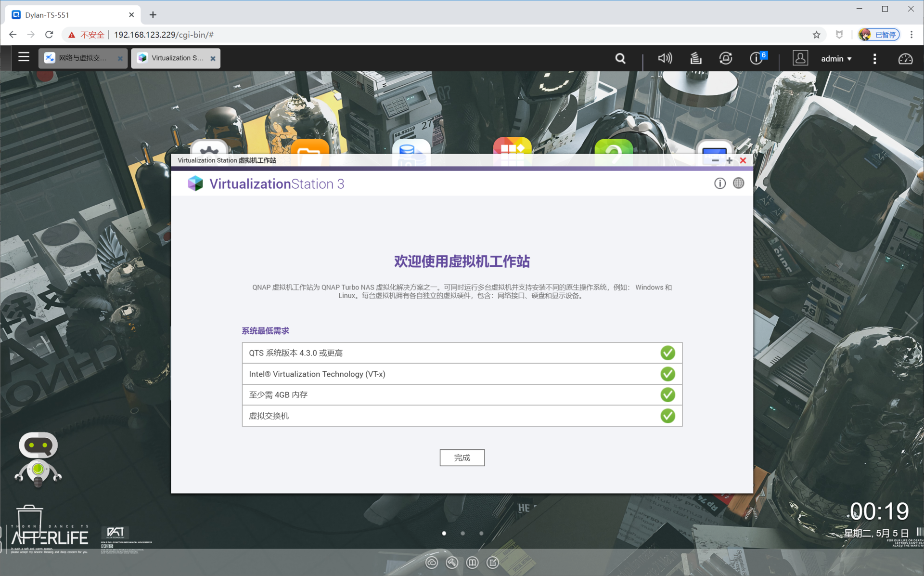Go to second desktop page dot
924x576 pixels.
[x=462, y=533]
